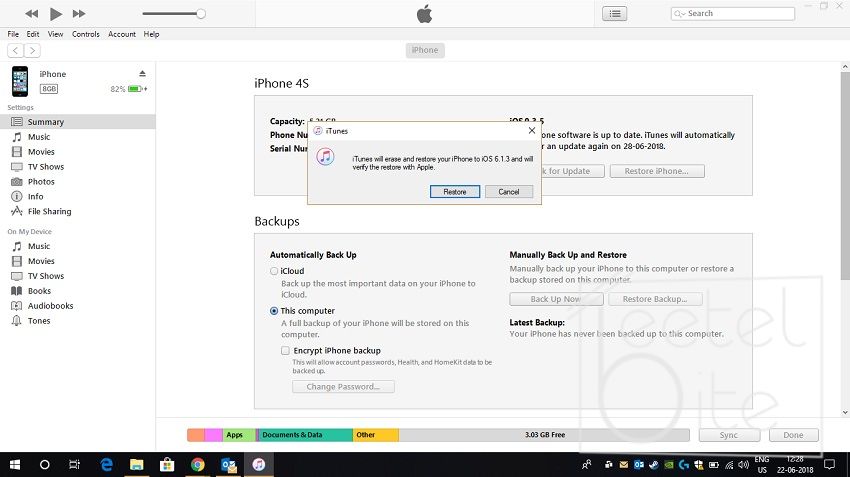Open Task View on taskbar
850x477 pixels.
74,465
